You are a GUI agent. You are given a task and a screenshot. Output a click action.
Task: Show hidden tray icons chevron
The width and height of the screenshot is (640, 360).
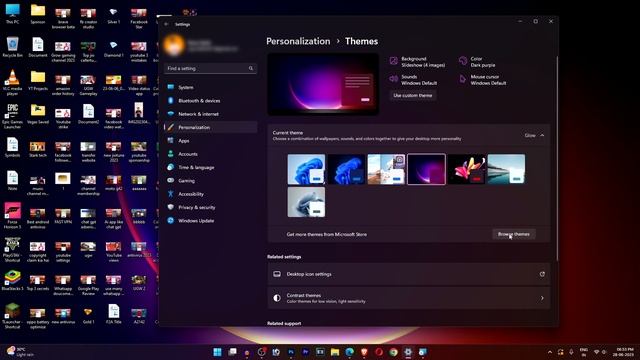[550, 352]
